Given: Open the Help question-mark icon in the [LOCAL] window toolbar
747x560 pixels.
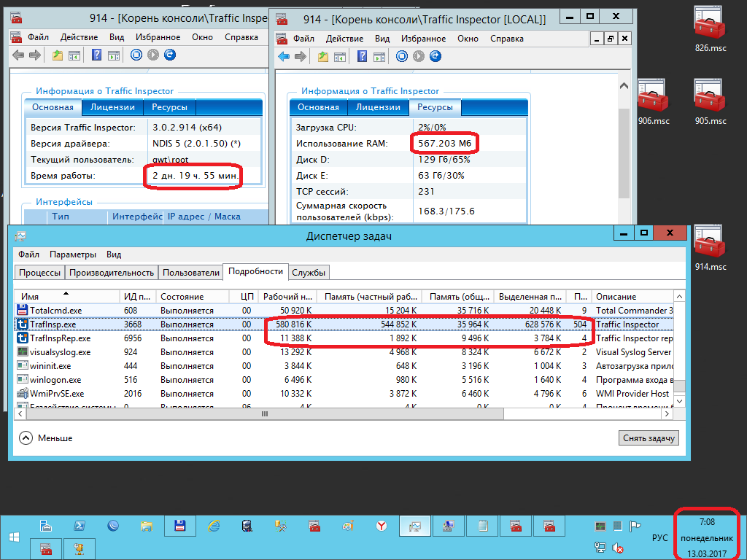Looking at the screenshot, I should [363, 57].
